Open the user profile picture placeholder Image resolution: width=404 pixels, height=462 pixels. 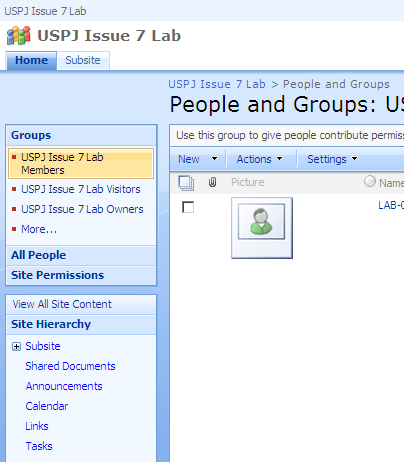pyautogui.click(x=262, y=228)
